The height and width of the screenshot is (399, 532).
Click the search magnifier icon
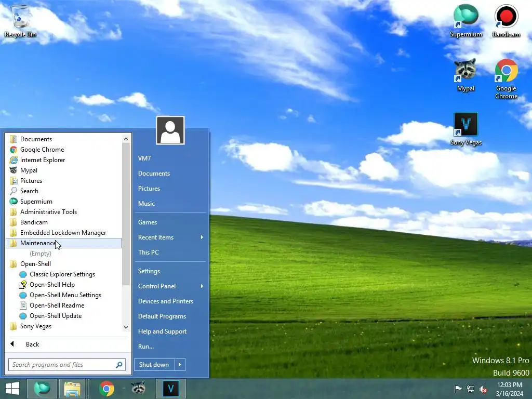pyautogui.click(x=119, y=365)
